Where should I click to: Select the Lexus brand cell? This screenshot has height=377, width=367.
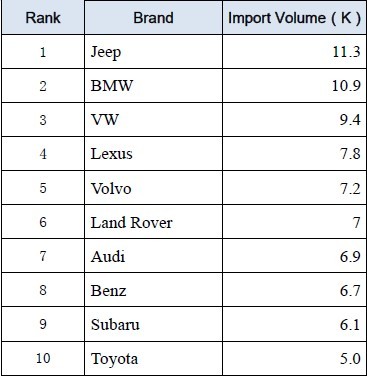tap(153, 154)
